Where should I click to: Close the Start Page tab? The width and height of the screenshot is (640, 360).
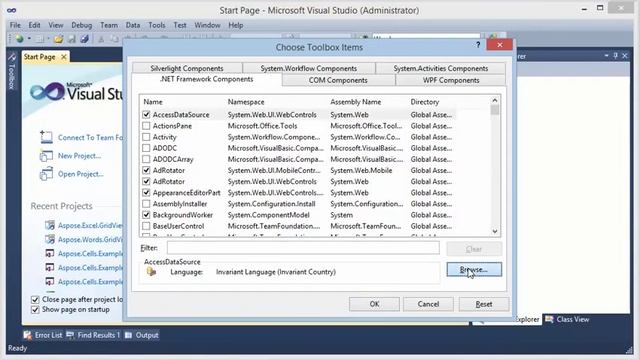(x=64, y=57)
